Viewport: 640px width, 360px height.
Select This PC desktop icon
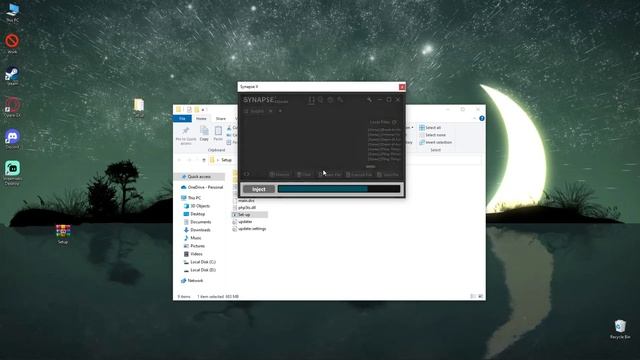13,13
